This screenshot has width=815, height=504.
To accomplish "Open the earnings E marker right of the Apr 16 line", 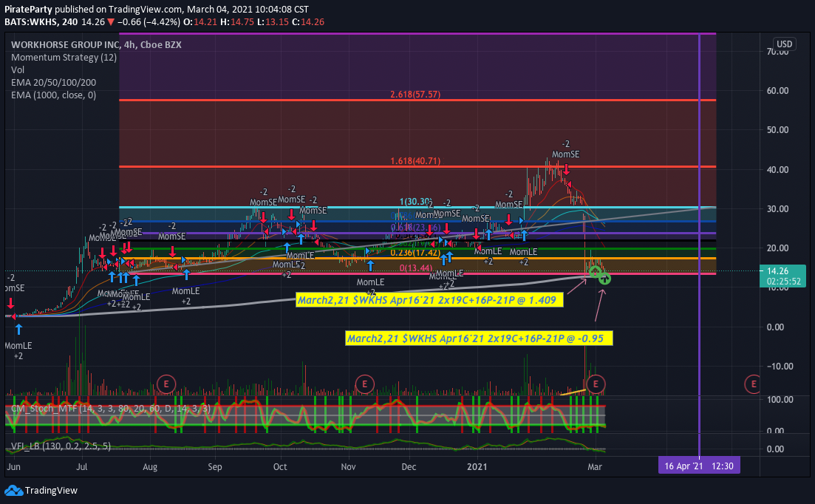I will pyautogui.click(x=753, y=384).
